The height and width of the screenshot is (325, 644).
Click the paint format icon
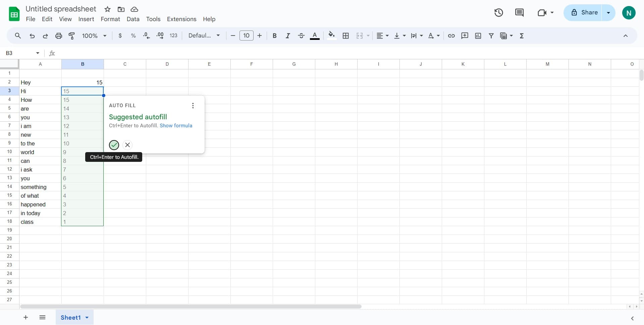click(71, 36)
